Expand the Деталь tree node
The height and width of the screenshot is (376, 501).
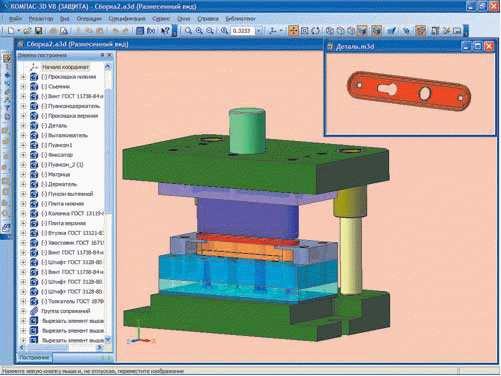pyautogui.click(x=23, y=126)
